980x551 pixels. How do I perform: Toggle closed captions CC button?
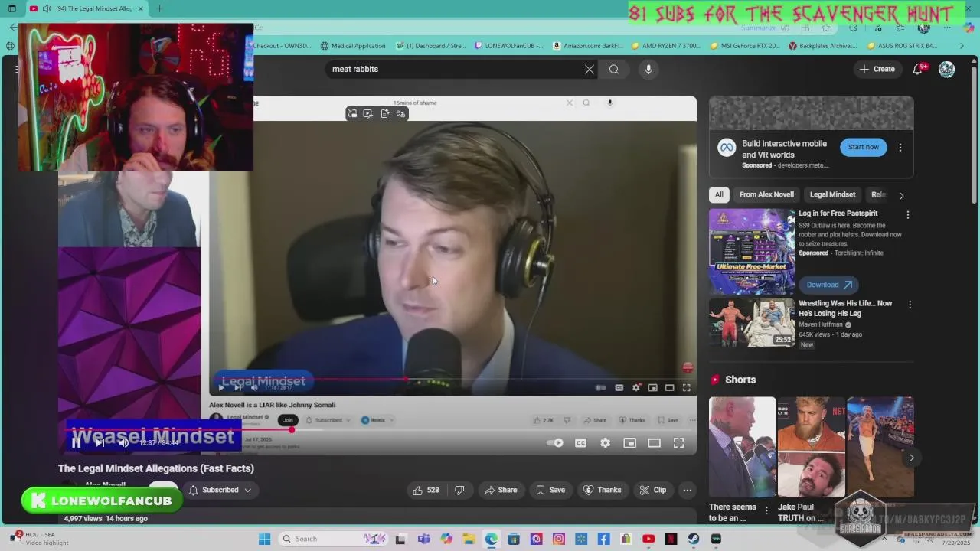click(x=580, y=443)
